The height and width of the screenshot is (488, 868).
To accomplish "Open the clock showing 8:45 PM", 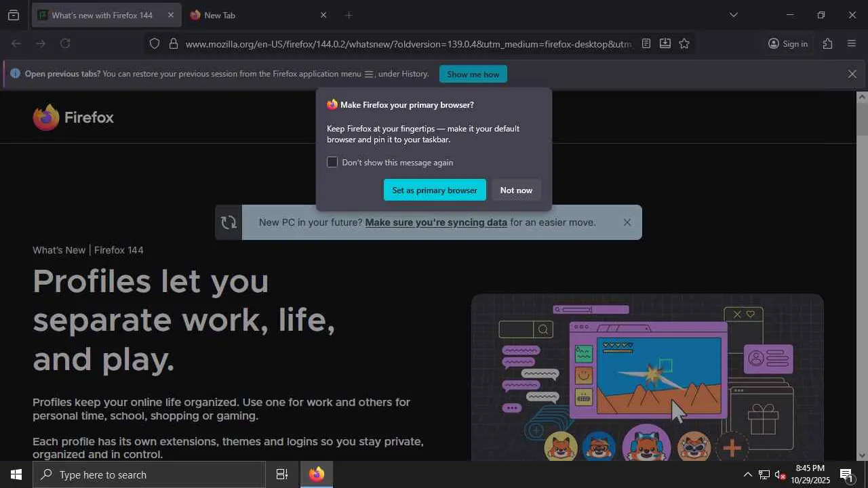I will [x=810, y=474].
